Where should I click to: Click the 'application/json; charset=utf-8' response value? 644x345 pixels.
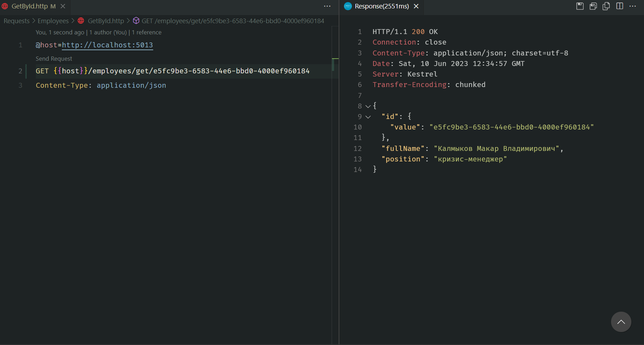pyautogui.click(x=501, y=53)
